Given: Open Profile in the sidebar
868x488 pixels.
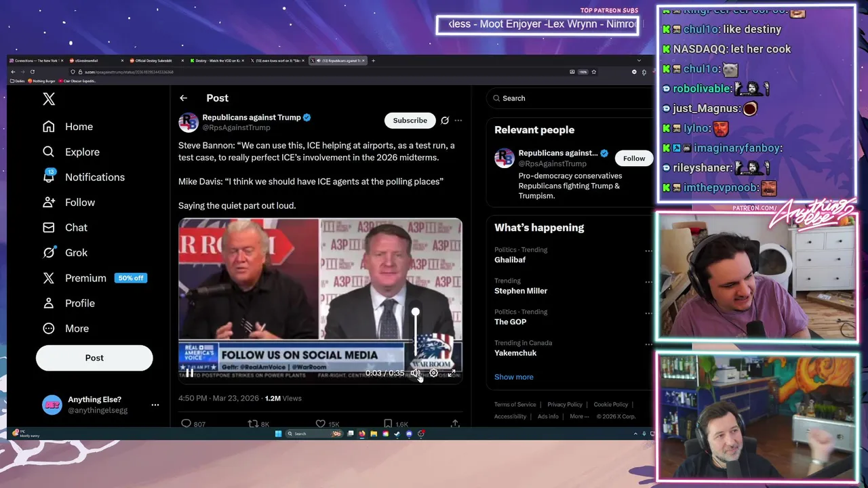Looking at the screenshot, I should pyautogui.click(x=68, y=303).
